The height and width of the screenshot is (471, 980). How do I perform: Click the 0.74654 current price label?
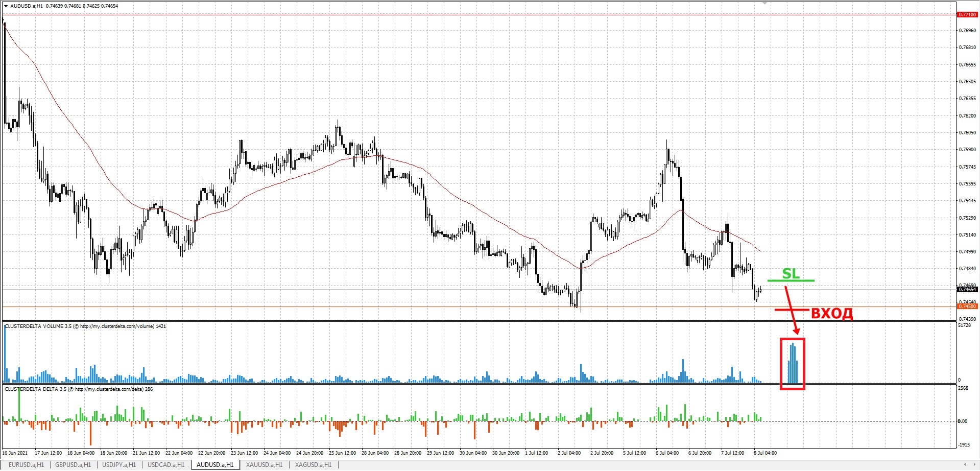[x=967, y=290]
